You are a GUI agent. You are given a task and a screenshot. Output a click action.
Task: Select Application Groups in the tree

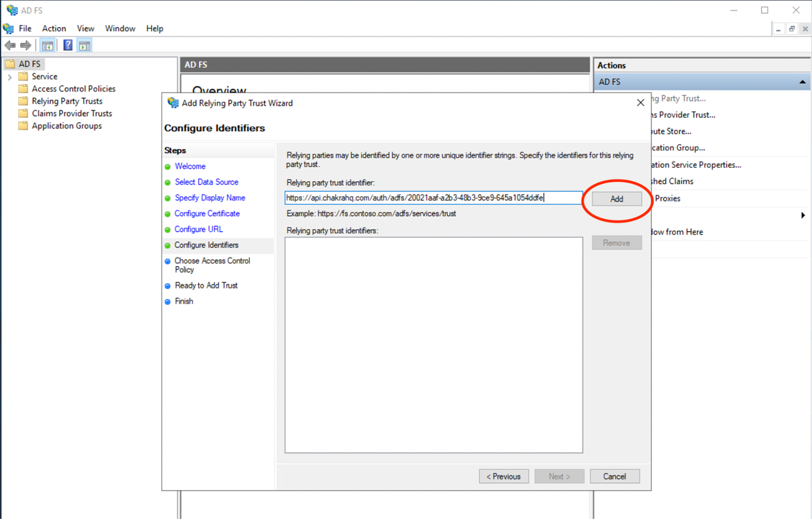66,126
